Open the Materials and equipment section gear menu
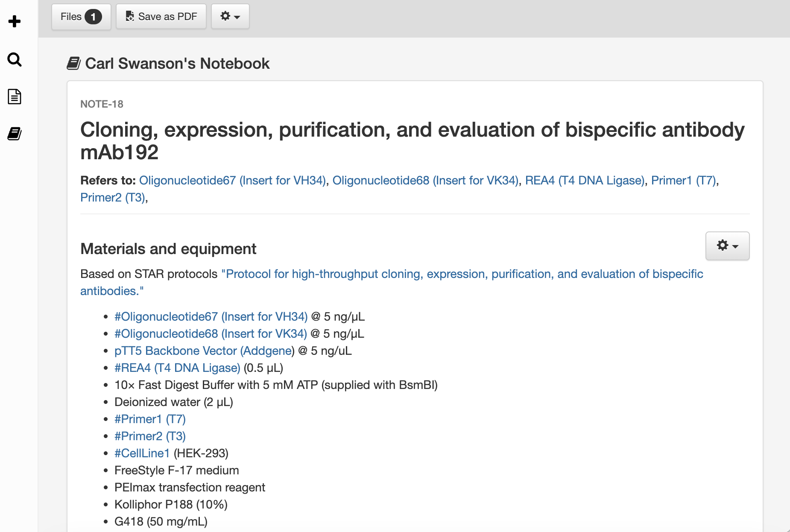 point(727,246)
